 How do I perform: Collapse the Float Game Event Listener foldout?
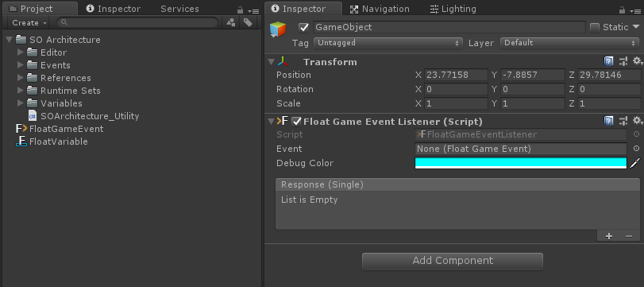pos(271,122)
